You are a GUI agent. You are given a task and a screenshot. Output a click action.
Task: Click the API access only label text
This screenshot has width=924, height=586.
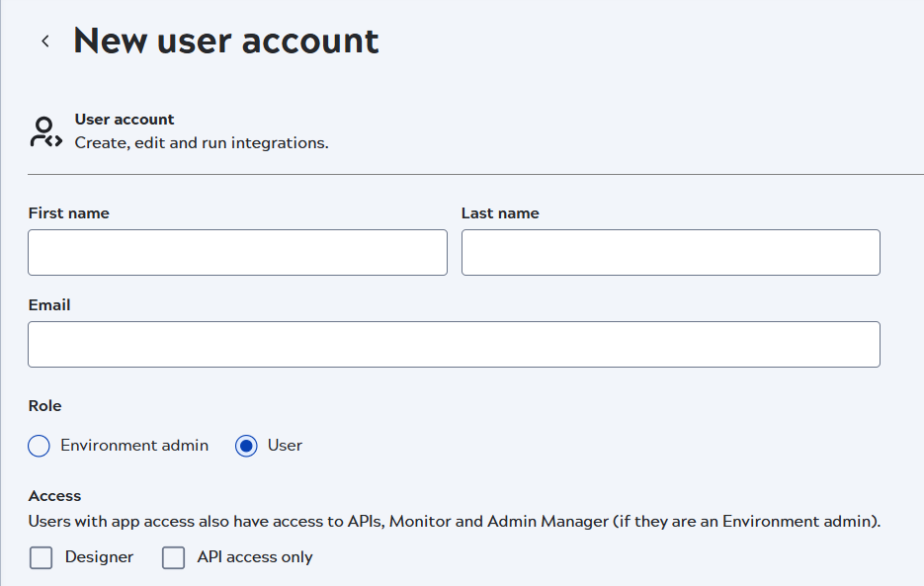(253, 557)
